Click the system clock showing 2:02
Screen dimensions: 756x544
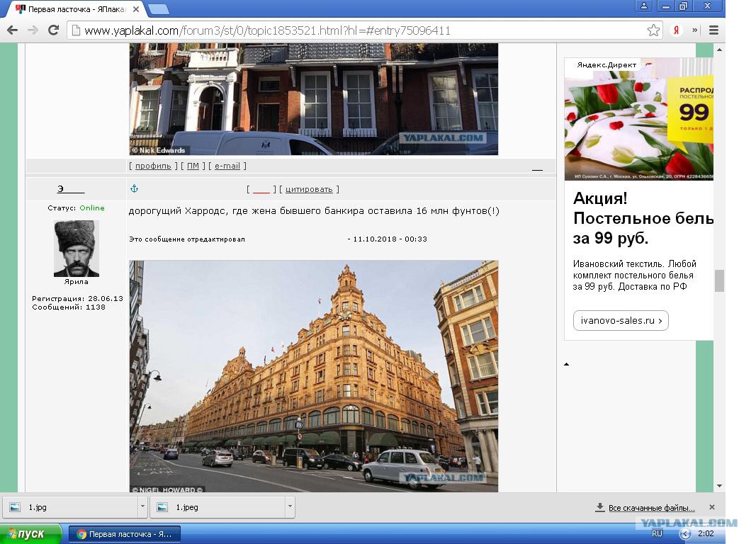tap(706, 533)
